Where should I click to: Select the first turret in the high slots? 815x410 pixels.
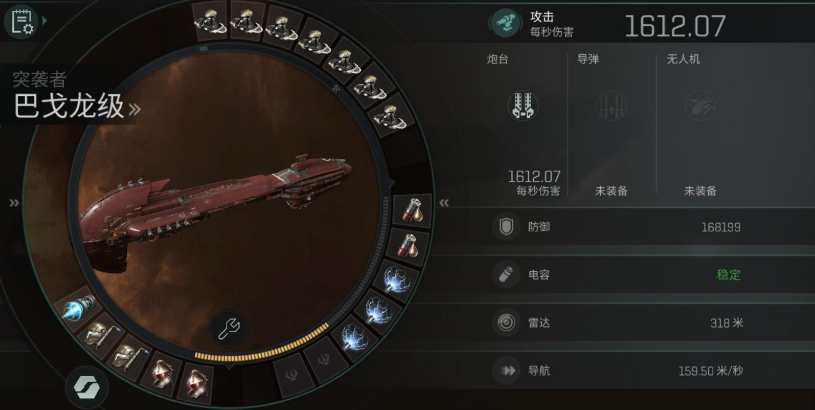pos(210,21)
